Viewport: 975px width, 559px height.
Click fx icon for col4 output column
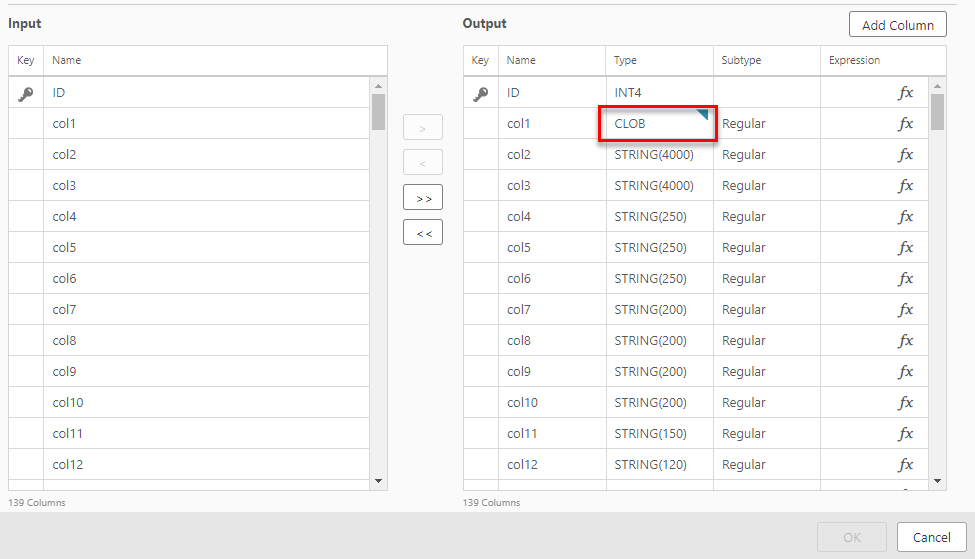click(x=905, y=217)
